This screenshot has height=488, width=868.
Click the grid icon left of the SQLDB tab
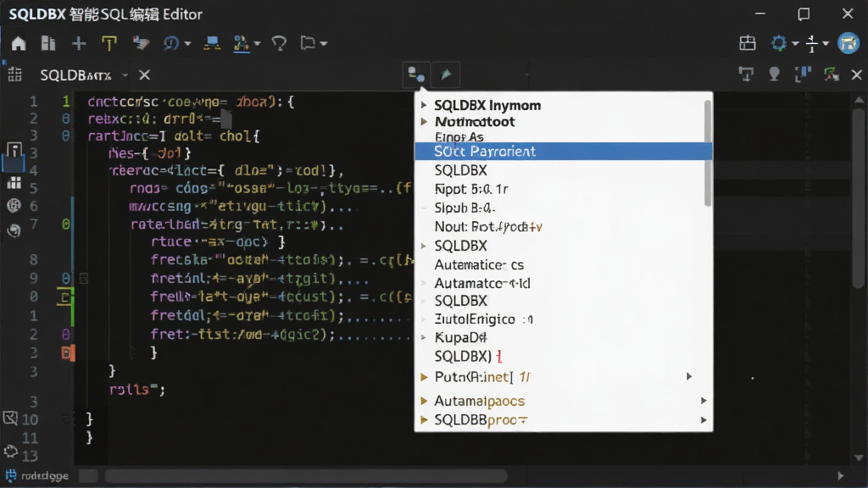(x=15, y=75)
